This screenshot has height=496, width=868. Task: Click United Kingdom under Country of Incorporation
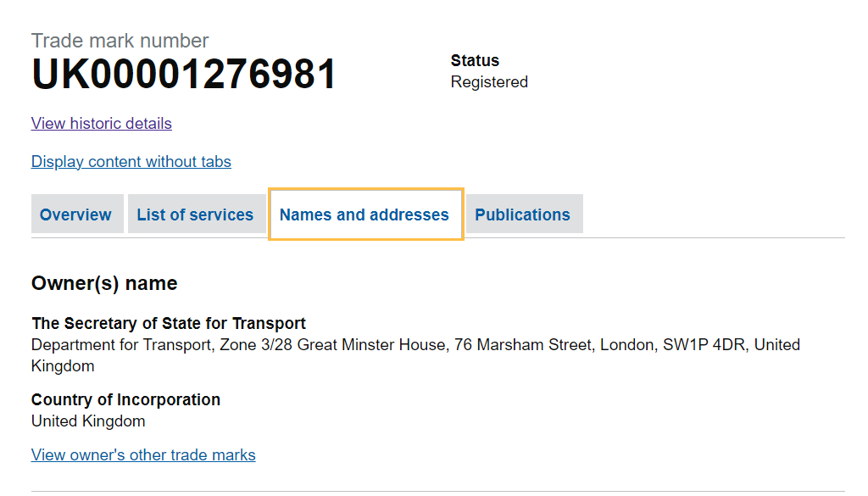(88, 421)
